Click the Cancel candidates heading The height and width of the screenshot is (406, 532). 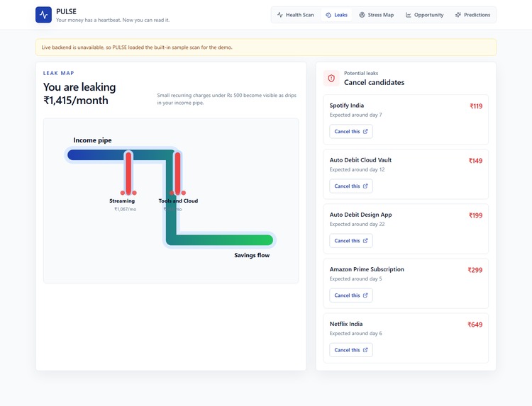[374, 82]
